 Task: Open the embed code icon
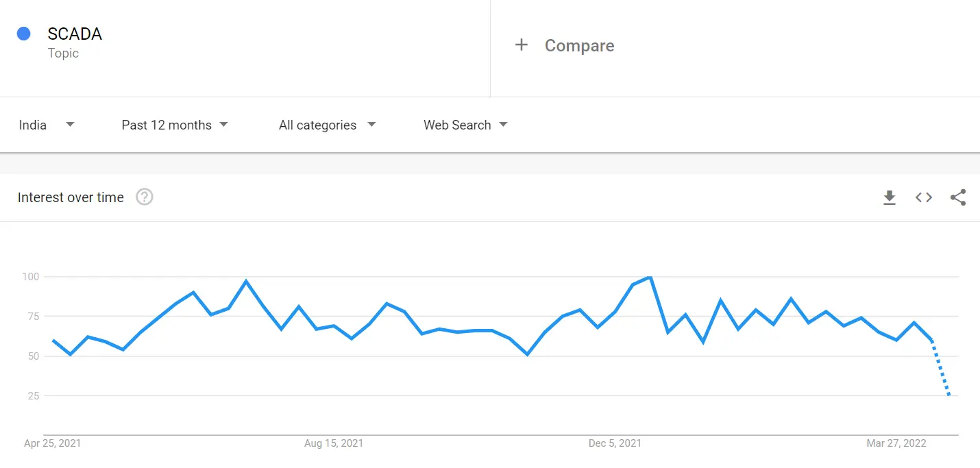(924, 197)
